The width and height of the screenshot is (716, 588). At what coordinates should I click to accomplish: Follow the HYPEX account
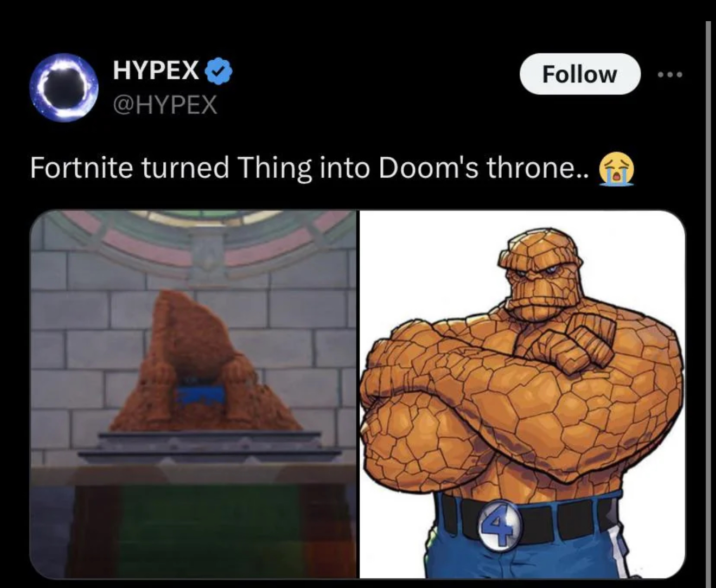pyautogui.click(x=580, y=74)
